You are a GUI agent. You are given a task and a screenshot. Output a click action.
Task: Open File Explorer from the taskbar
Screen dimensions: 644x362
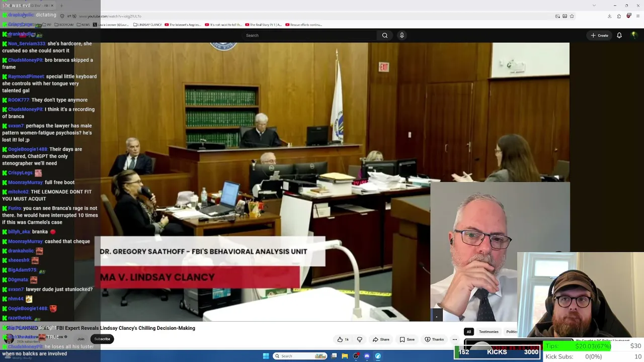click(x=345, y=356)
